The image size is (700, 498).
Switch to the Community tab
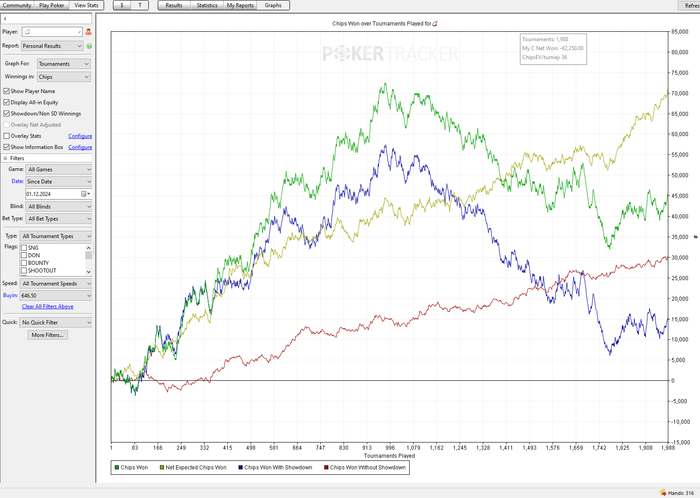[17, 5]
